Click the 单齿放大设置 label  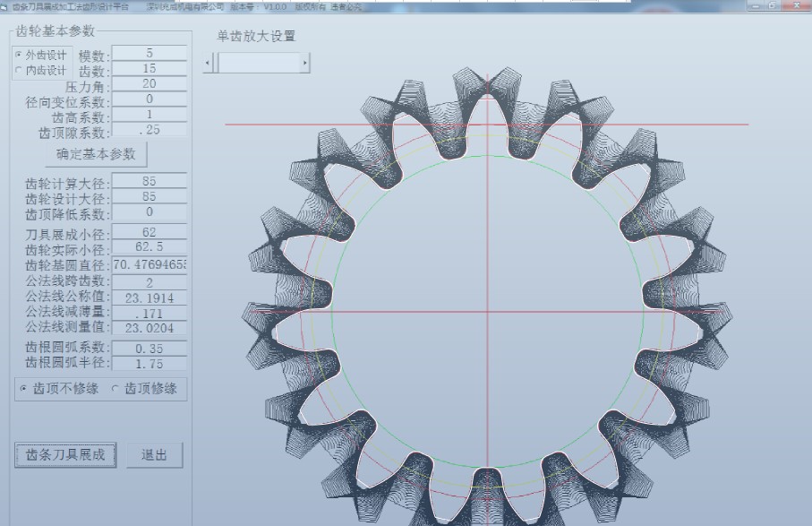[256, 36]
